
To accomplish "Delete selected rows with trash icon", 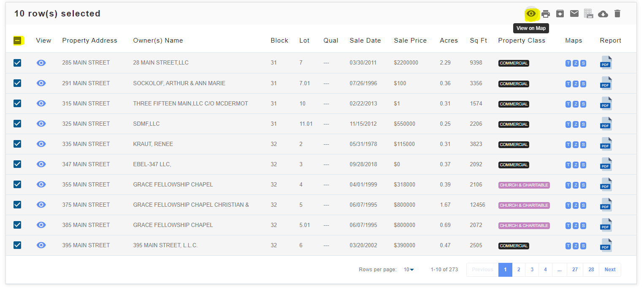I will tap(617, 14).
